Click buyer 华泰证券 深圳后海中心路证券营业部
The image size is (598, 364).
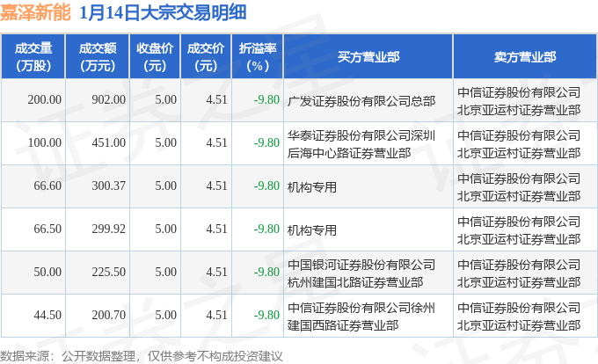coord(361,144)
